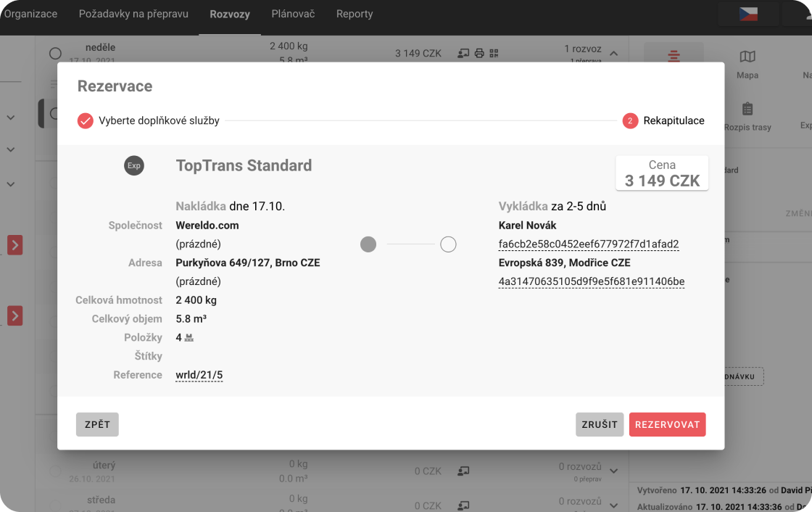This screenshot has width=812, height=512.
Task: Expand the středa 0 rozvozů row
Action: pyautogui.click(x=613, y=505)
